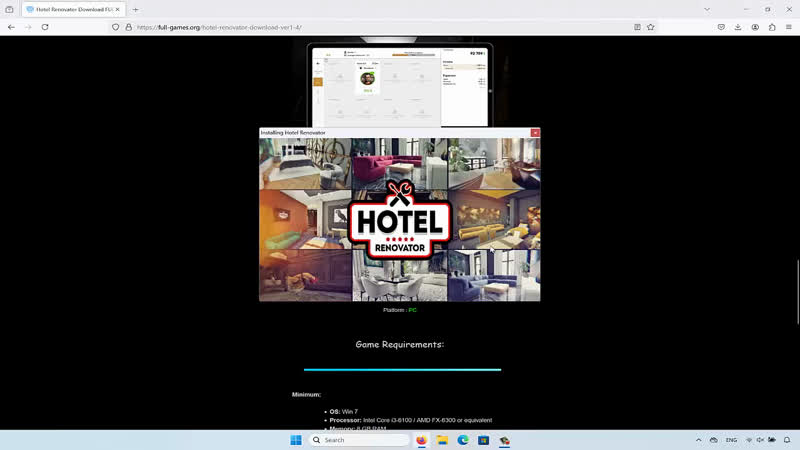Open the Windows Start menu

pos(296,440)
